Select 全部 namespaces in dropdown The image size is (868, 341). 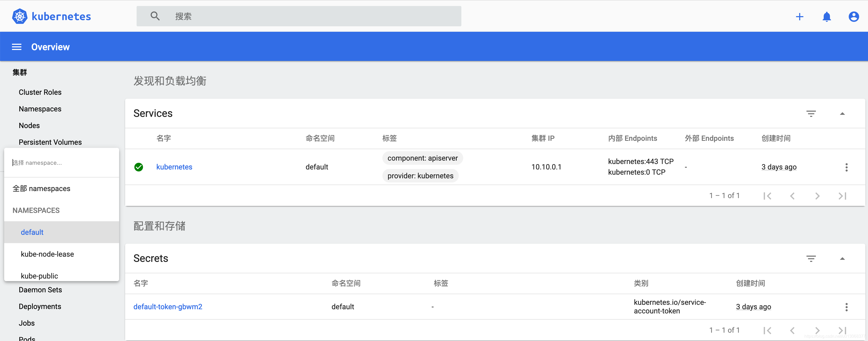coord(41,188)
